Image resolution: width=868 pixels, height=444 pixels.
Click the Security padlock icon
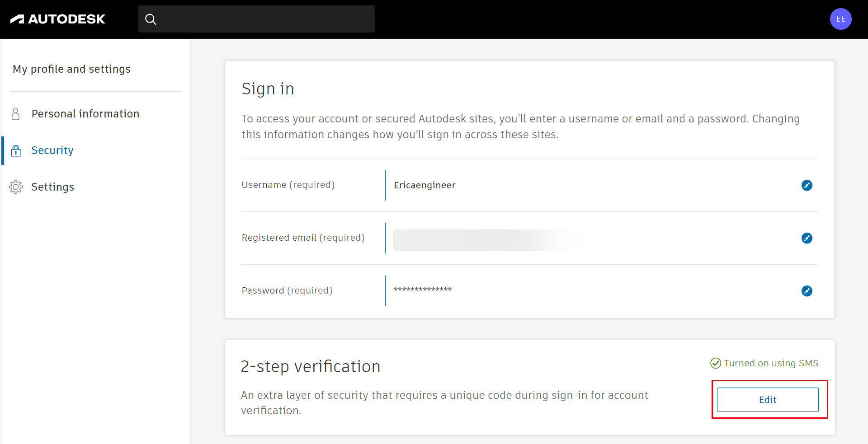(x=16, y=150)
